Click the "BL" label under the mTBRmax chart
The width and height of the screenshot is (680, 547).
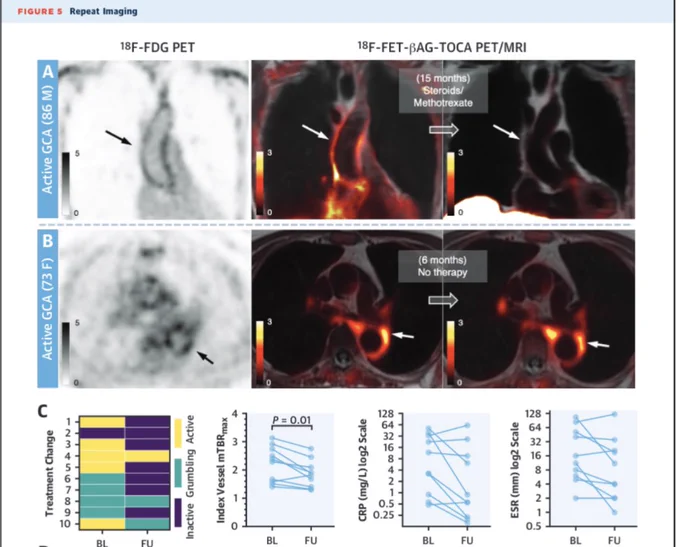click(x=272, y=540)
